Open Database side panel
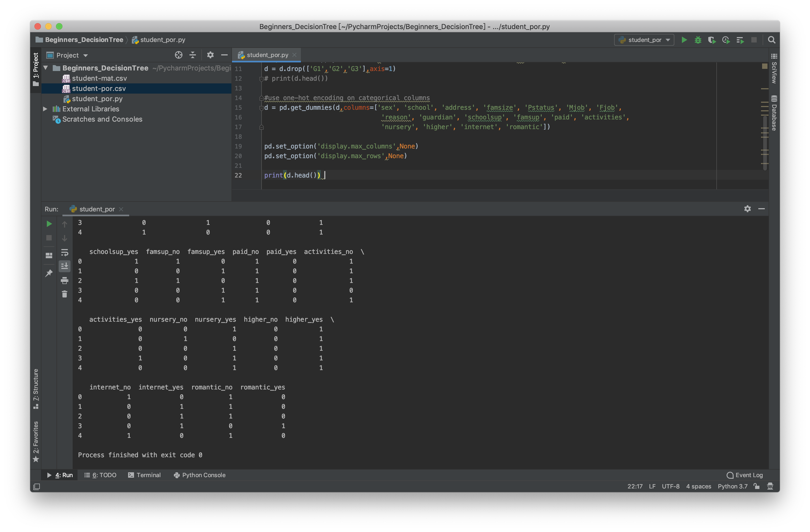810x532 pixels. tap(774, 113)
